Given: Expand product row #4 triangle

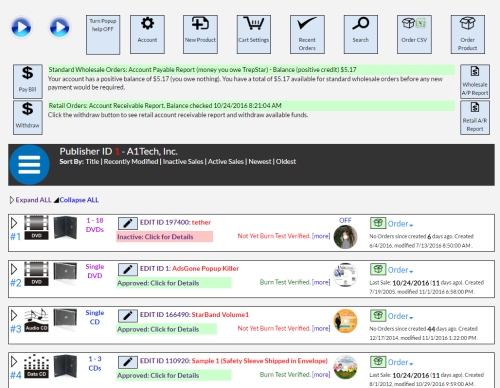Looking at the screenshot, I should [14, 361].
